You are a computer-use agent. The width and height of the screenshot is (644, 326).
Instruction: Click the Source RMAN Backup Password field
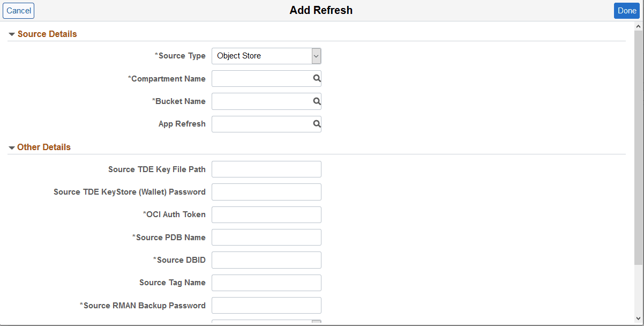(266, 305)
